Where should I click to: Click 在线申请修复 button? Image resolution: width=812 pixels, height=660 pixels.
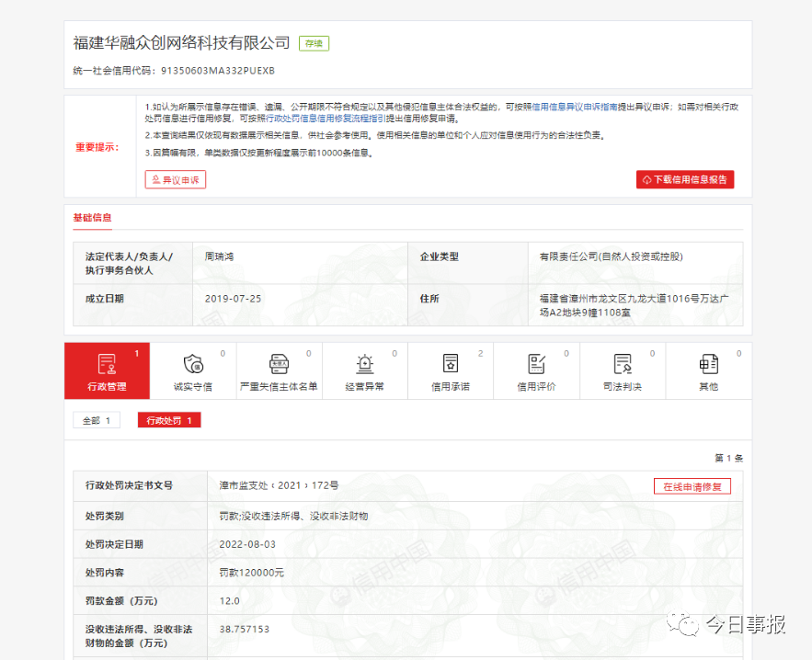click(692, 486)
